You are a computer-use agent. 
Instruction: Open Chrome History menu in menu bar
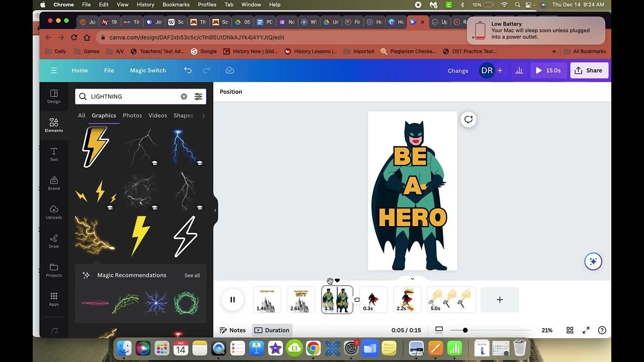(x=145, y=5)
